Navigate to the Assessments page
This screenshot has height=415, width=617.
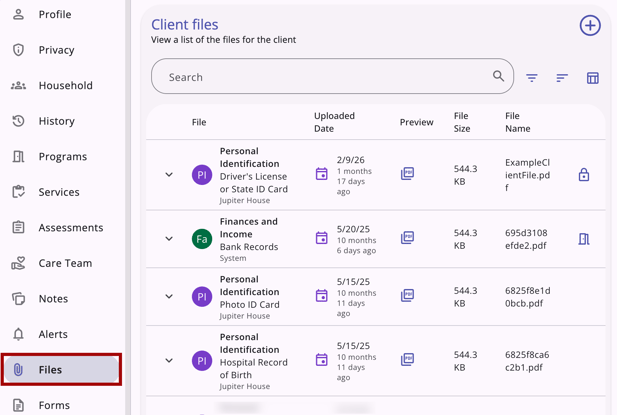pos(70,228)
